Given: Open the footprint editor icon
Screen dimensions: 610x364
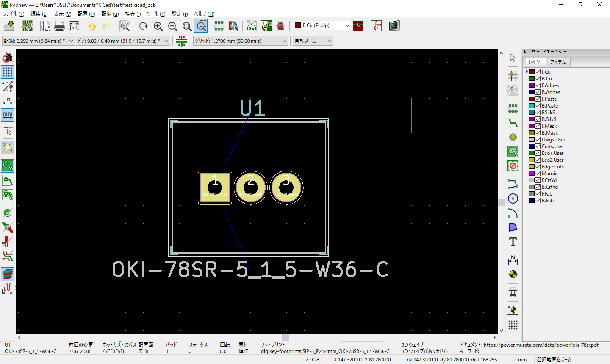Looking at the screenshot, I should tap(219, 26).
